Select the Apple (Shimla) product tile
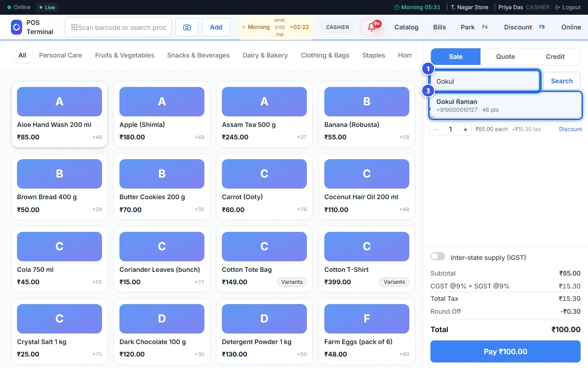Image resolution: width=588 pixels, height=368 pixels. click(x=162, y=115)
